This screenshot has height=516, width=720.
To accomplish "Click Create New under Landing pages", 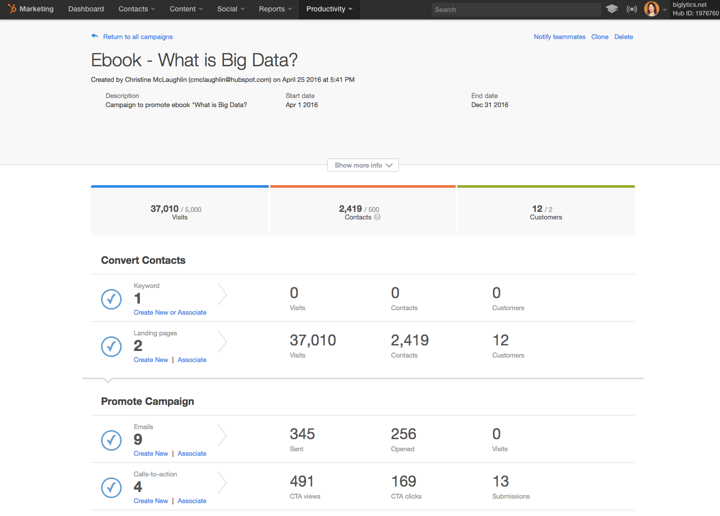I will click(151, 359).
